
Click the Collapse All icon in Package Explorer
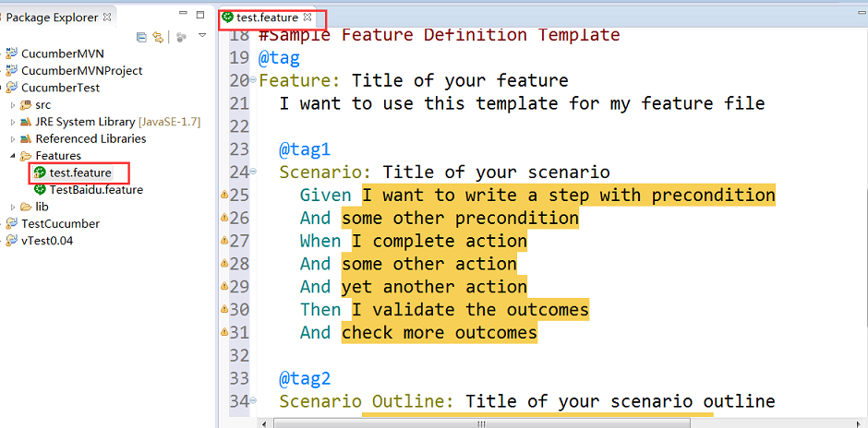(x=141, y=37)
